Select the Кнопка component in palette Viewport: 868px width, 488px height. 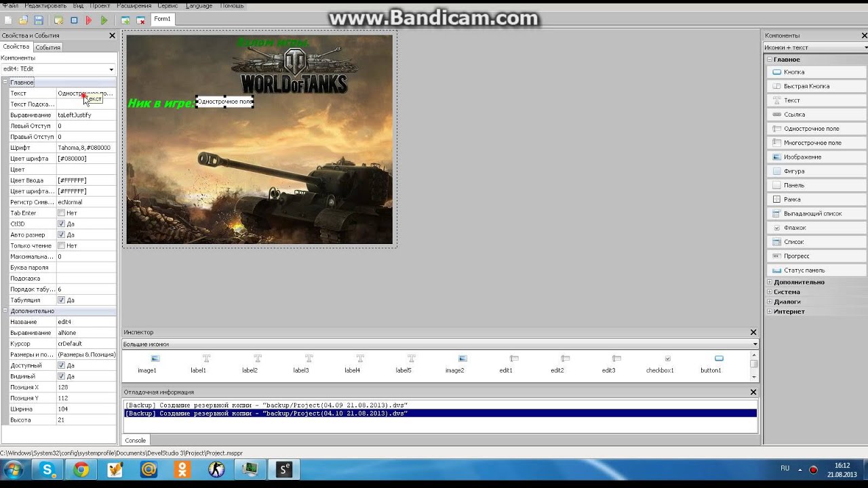pyautogui.click(x=817, y=72)
